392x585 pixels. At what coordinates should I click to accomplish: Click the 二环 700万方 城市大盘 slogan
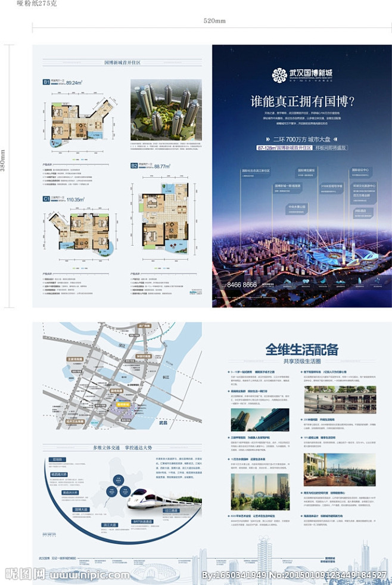(302, 139)
